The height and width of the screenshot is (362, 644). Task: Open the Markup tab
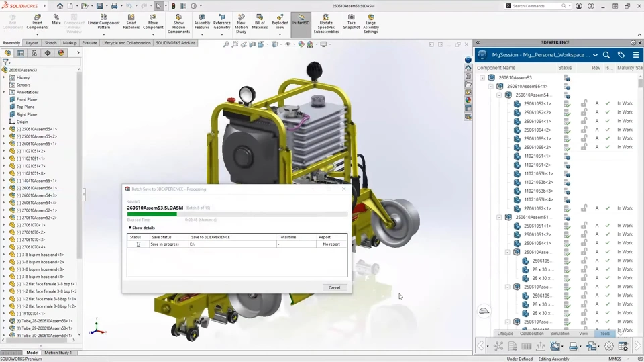pos(69,43)
